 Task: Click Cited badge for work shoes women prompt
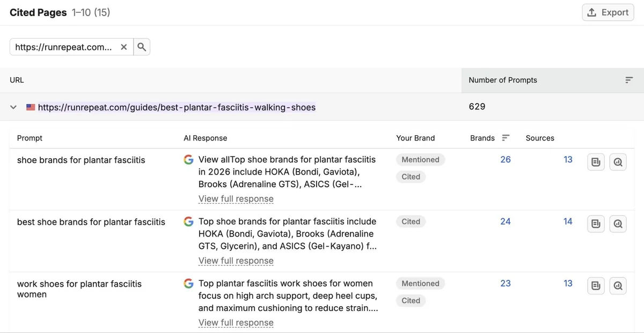[411, 300]
